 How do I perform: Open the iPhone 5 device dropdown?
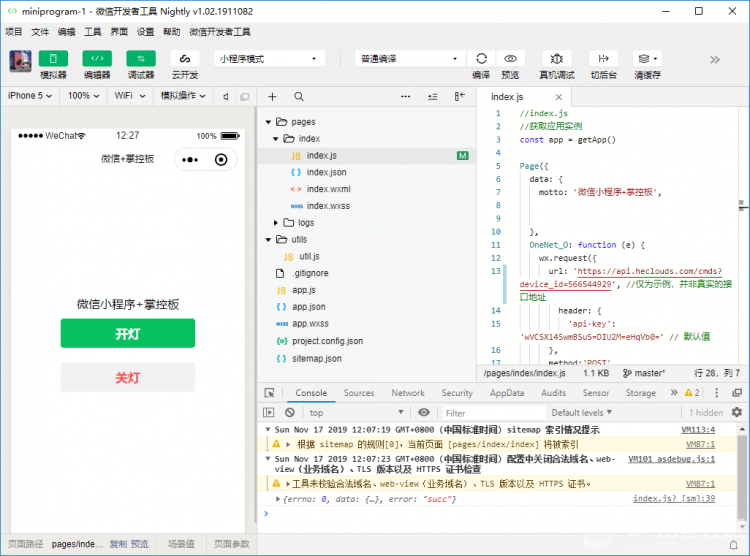coord(30,96)
